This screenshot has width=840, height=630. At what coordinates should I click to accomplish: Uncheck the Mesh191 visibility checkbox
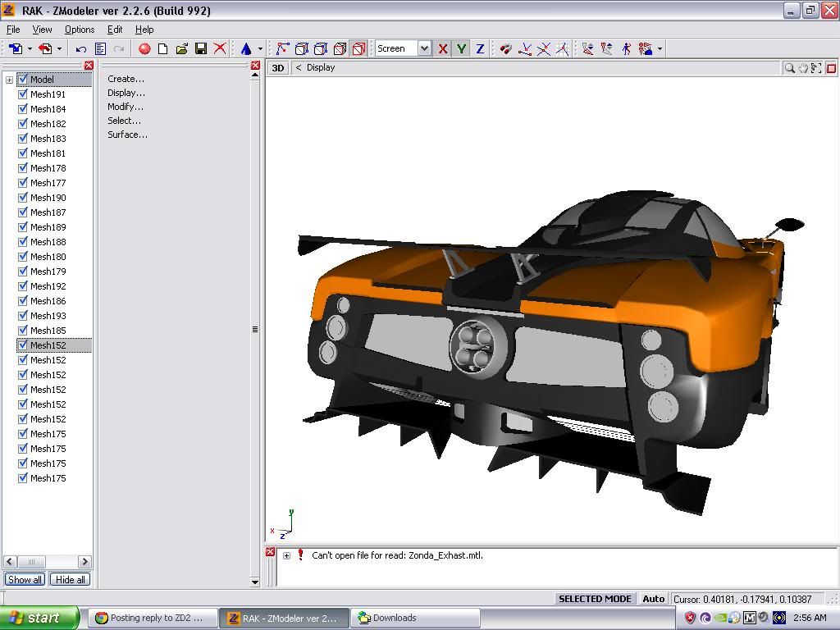[x=23, y=94]
